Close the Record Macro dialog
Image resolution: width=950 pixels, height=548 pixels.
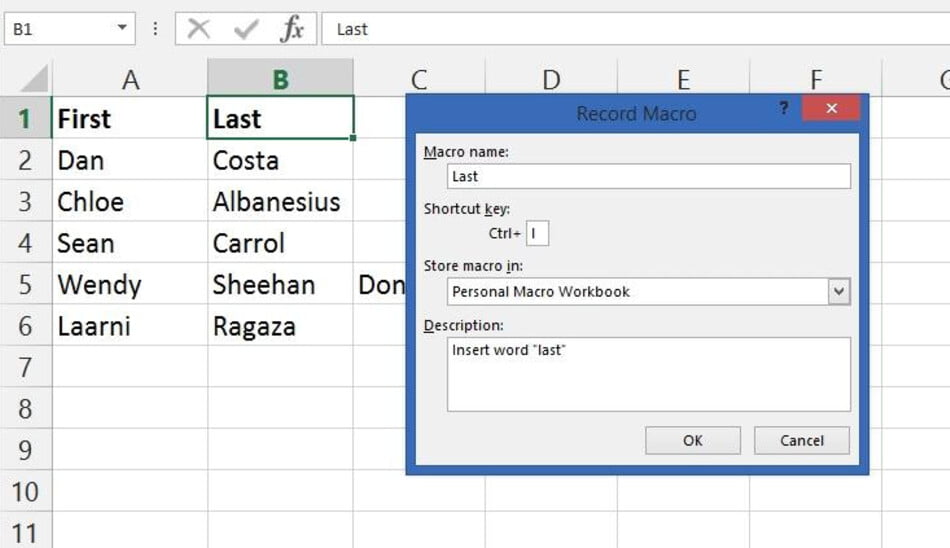(x=831, y=108)
